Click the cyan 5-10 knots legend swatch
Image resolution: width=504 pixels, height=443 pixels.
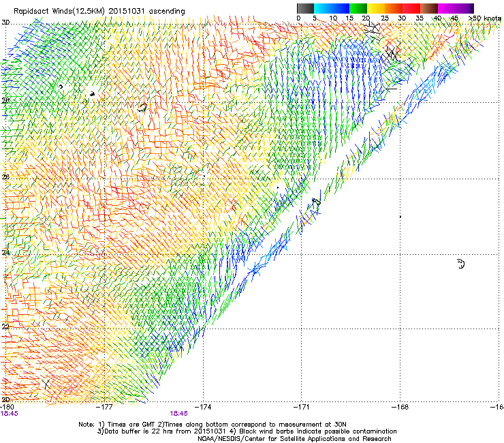click(x=322, y=8)
